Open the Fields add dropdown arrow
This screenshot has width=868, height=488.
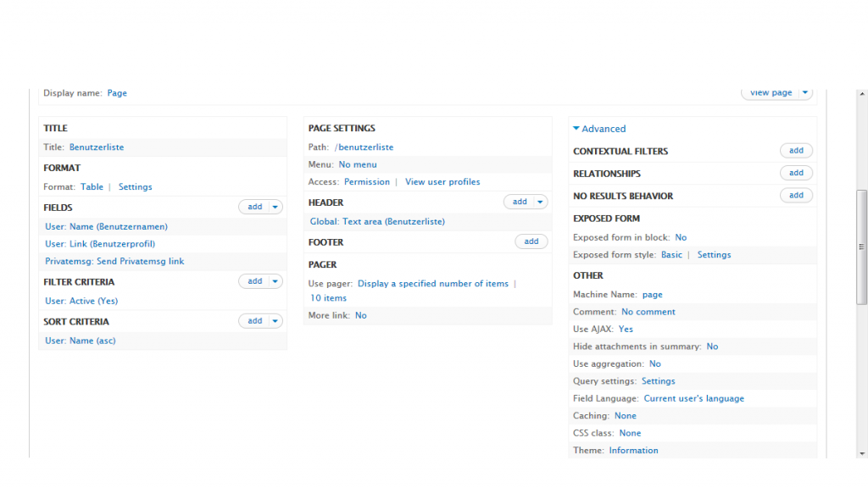click(275, 207)
